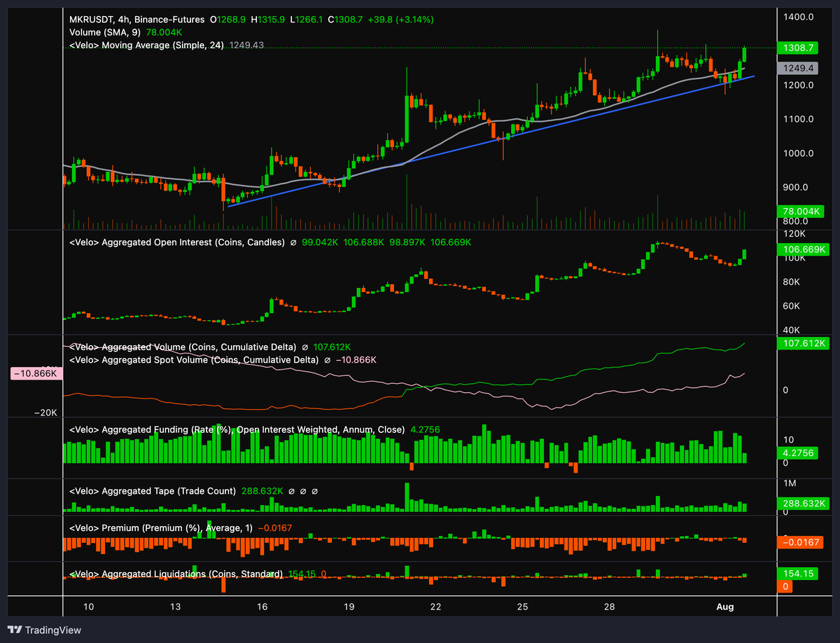
Task: Click the 40K open interest axis label
Action: point(791,330)
